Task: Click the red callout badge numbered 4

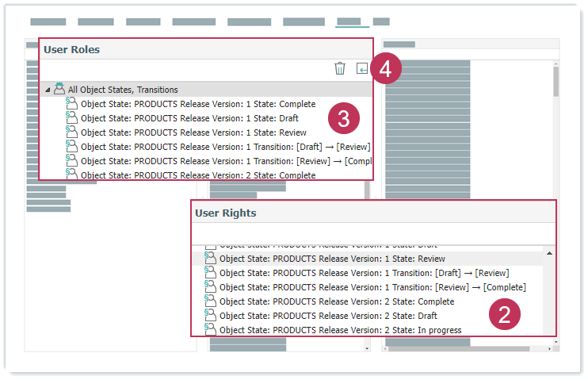Action: (384, 70)
